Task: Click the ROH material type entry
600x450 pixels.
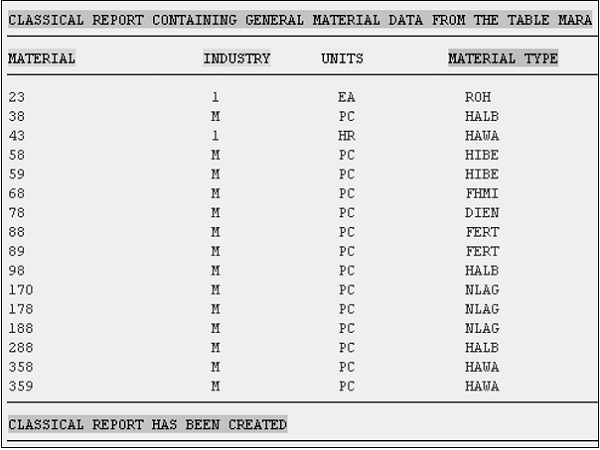Action: (x=478, y=98)
